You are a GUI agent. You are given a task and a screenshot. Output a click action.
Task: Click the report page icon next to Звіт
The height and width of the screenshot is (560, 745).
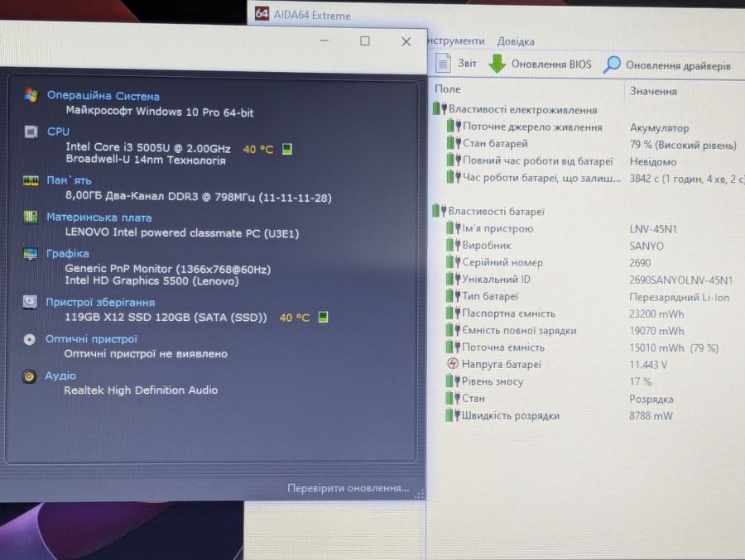click(443, 63)
